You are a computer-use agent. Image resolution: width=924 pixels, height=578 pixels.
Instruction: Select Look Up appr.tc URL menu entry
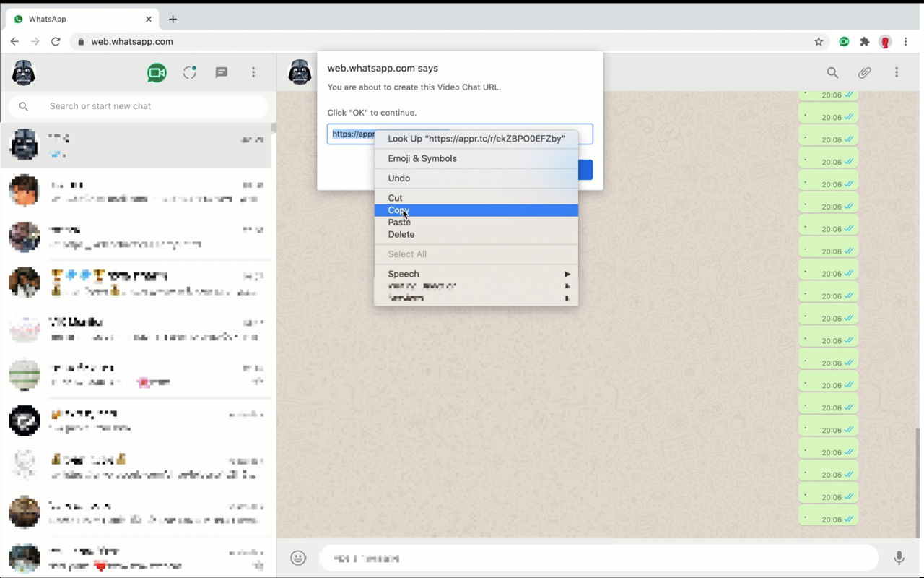(476, 139)
